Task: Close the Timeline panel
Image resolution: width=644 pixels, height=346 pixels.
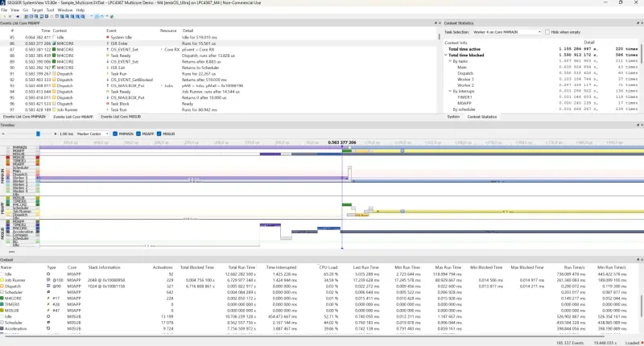Action: point(642,126)
